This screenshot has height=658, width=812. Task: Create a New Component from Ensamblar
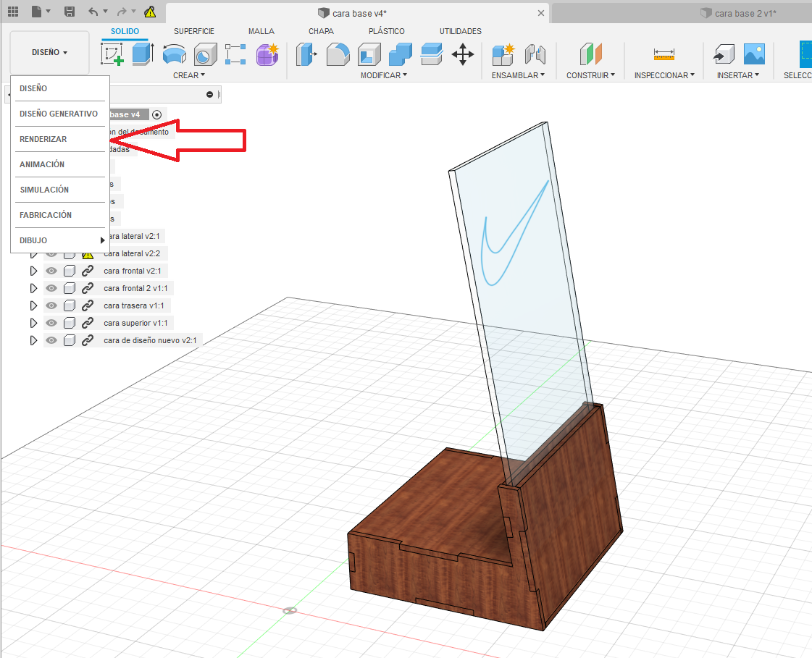coord(503,54)
